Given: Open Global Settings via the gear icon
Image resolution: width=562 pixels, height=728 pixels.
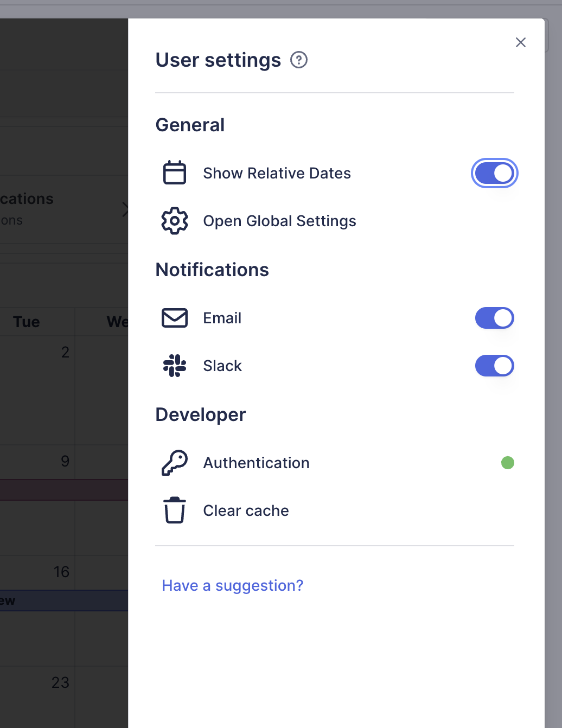Looking at the screenshot, I should pos(174,221).
